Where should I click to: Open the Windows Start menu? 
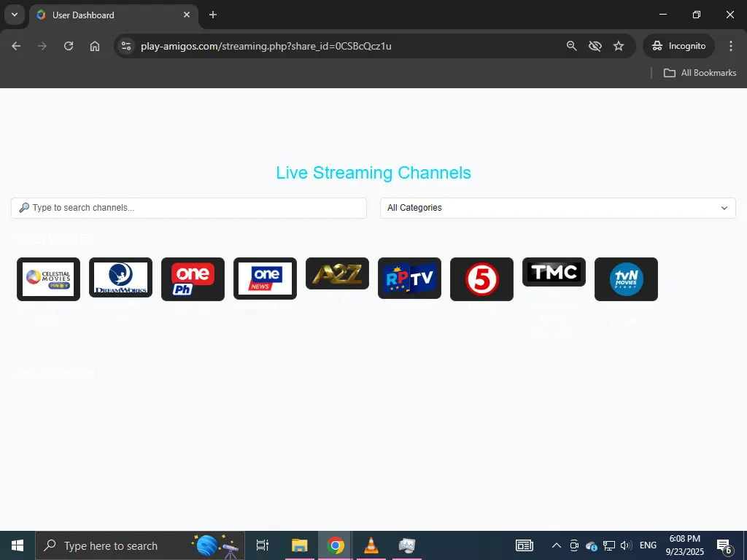pos(18,545)
